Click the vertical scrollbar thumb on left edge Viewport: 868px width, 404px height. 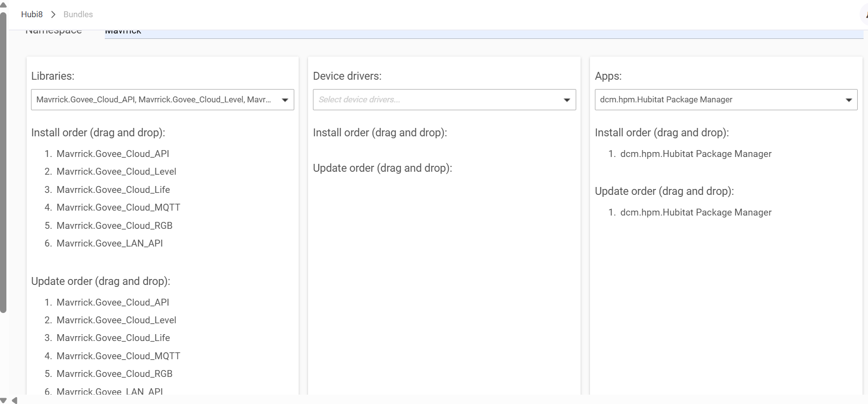click(3, 162)
